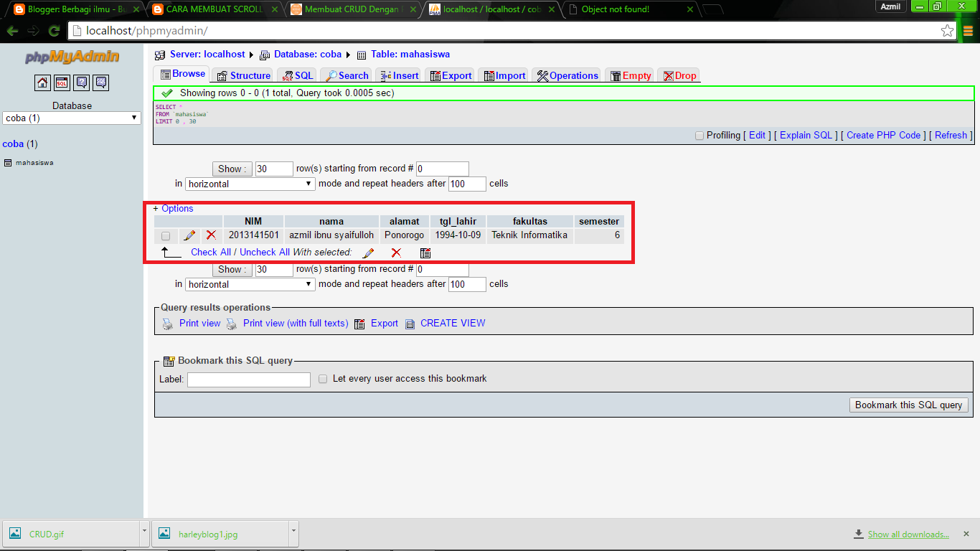Click the 'Check All' link
Viewport: 980px width, 551px height.
point(210,252)
